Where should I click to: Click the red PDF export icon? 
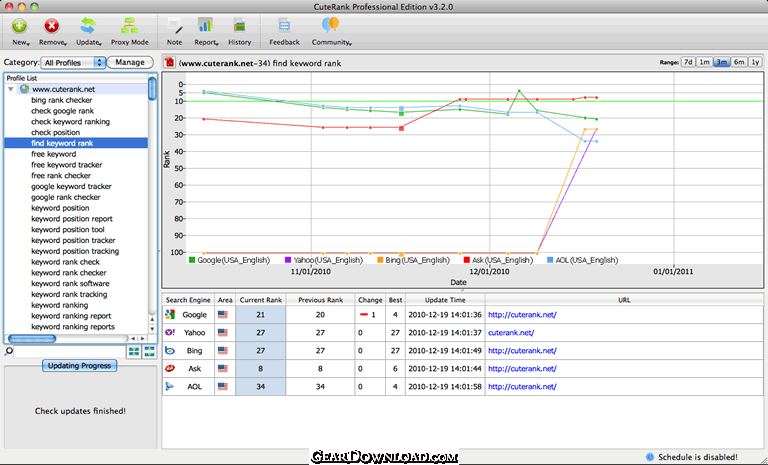point(169,62)
